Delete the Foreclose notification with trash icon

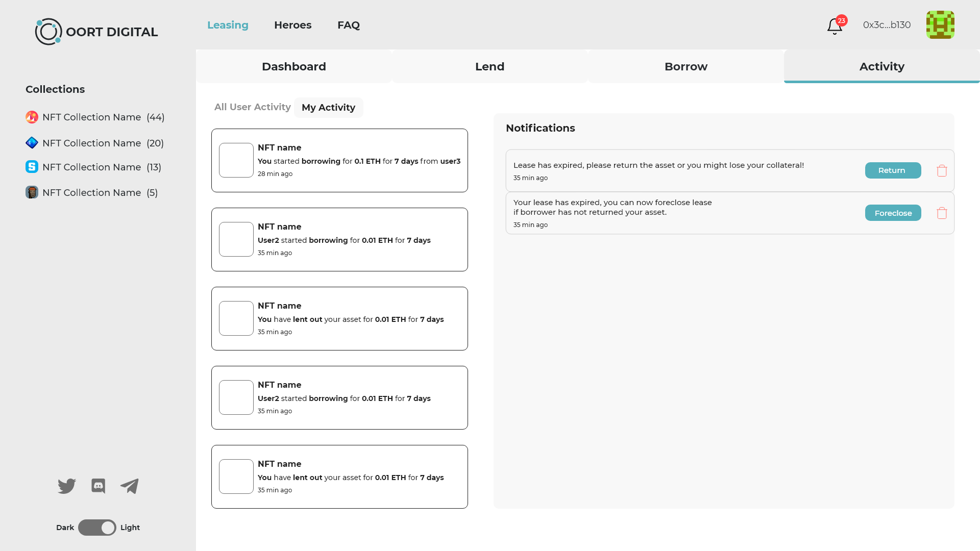[x=942, y=213]
